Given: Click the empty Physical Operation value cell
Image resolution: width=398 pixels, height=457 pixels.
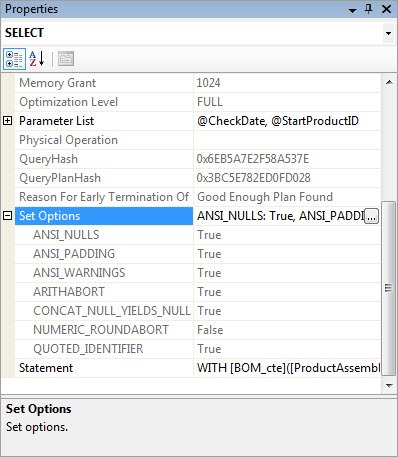Looking at the screenshot, I should click(x=287, y=140).
